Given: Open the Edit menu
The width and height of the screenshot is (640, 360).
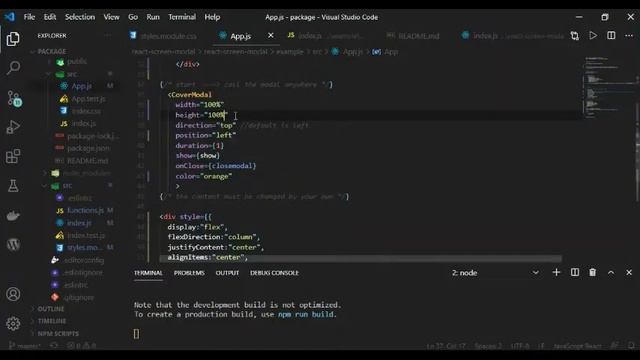Looking at the screenshot, I should (x=50, y=17).
